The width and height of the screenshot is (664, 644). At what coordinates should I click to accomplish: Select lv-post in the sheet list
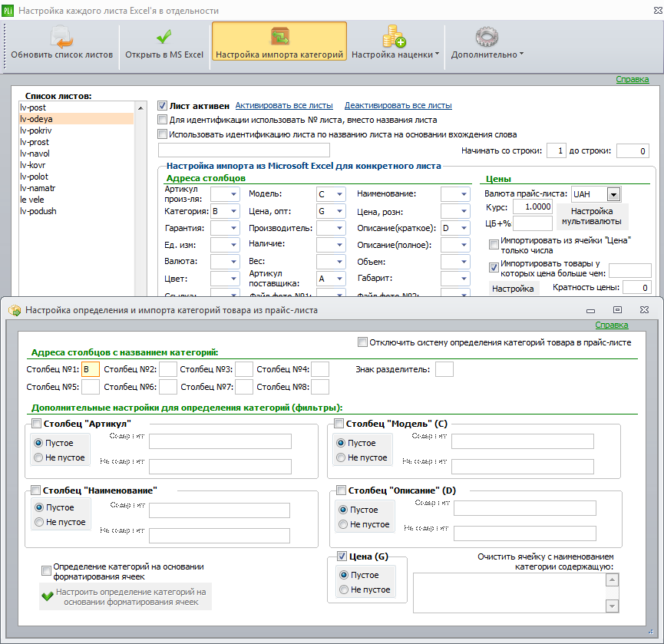coord(76,107)
